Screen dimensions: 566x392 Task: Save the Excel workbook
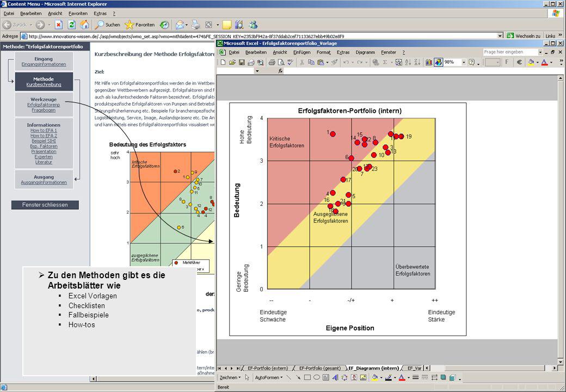click(x=242, y=62)
